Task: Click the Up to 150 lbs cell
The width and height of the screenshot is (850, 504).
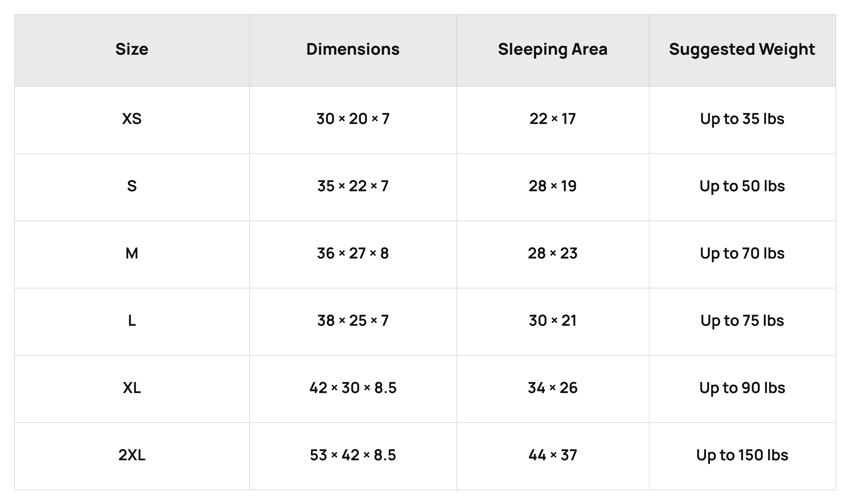Action: coord(742,456)
